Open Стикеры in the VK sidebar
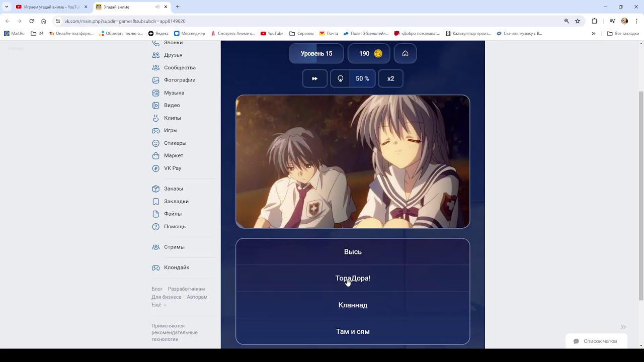This screenshot has width=644, height=362. (x=175, y=143)
